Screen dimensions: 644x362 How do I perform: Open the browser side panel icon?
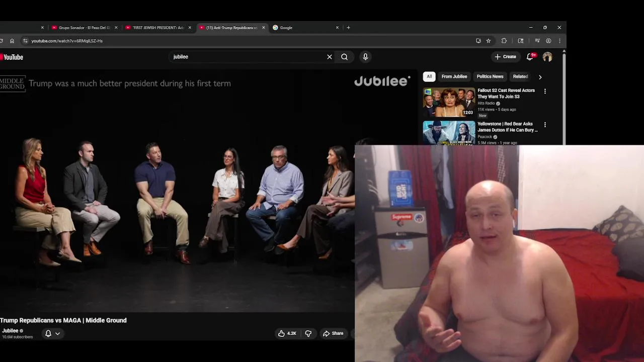click(x=521, y=41)
